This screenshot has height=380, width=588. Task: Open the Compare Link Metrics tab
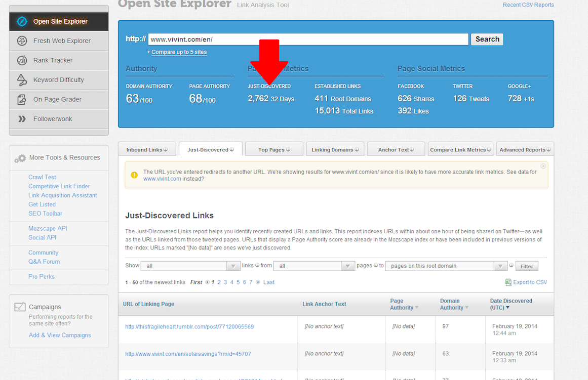point(460,149)
